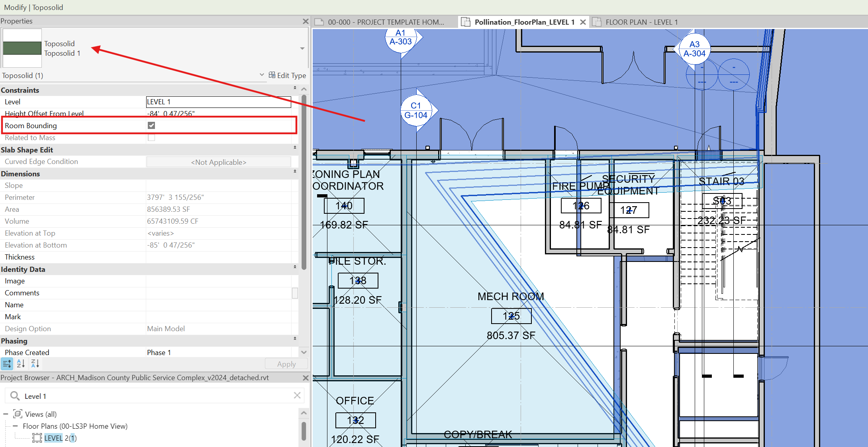Sort properties A to Z
The image size is (868, 447).
pos(21,363)
